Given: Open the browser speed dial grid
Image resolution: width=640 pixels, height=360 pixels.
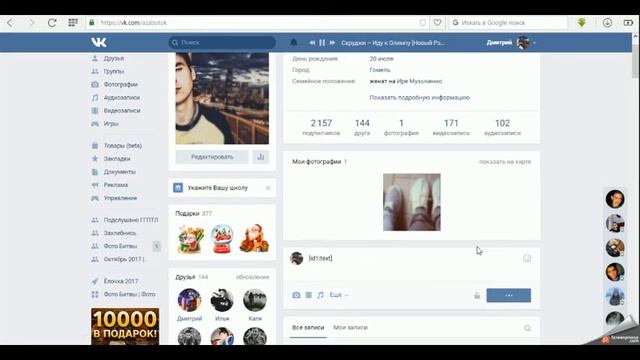Looking at the screenshot, I should tap(73, 22).
